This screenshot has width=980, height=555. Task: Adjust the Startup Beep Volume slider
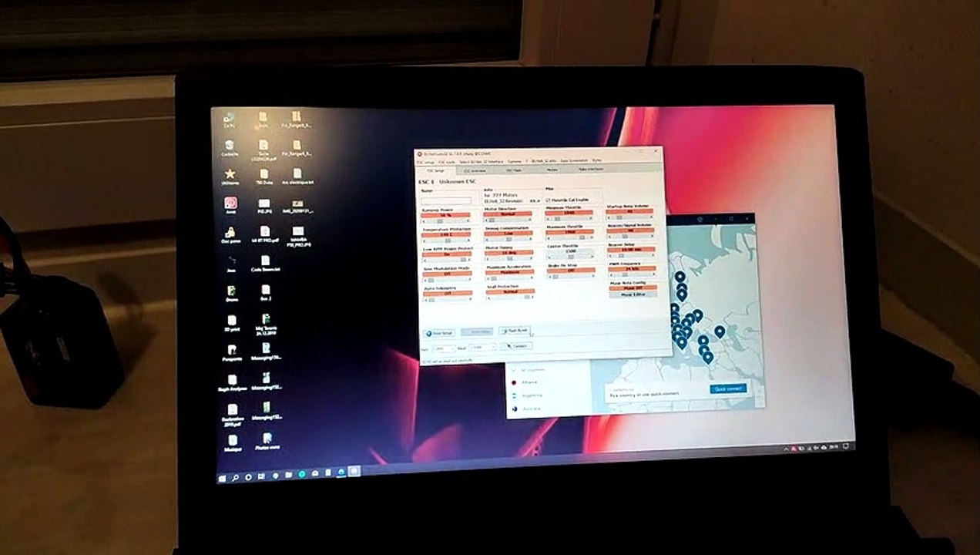pyautogui.click(x=631, y=217)
